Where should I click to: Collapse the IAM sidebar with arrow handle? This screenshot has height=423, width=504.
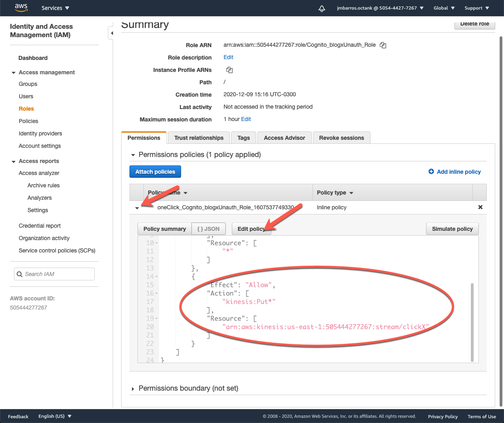pos(112,33)
